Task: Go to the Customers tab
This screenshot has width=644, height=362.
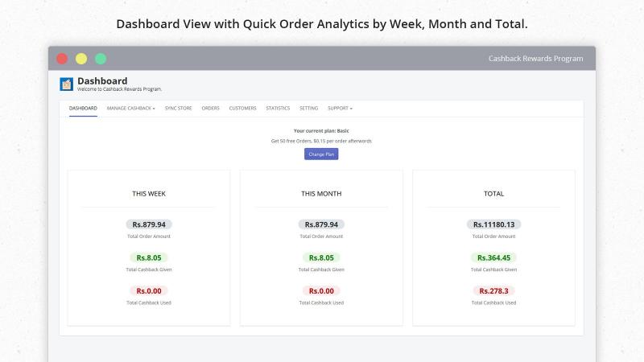Action: [x=243, y=109]
